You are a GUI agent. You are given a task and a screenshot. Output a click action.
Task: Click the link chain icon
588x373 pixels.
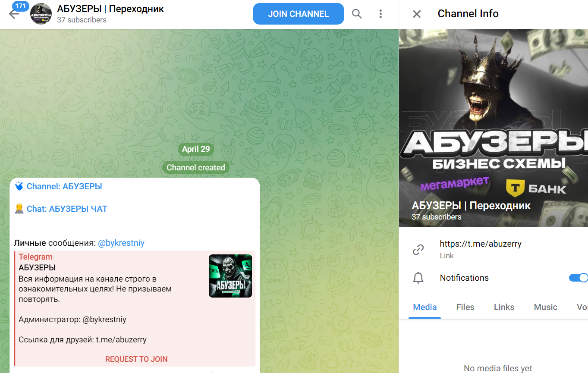[418, 249]
